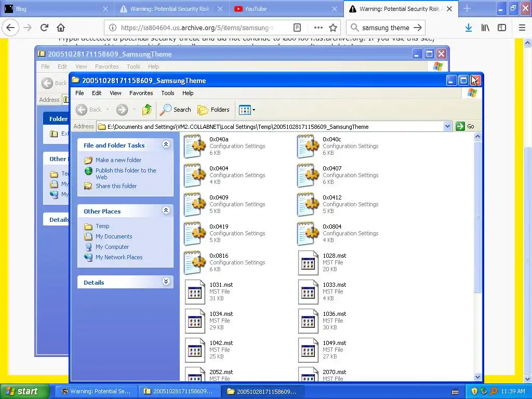This screenshot has width=532, height=399.
Task: Select the 0x0409 configuration file icon
Action: pyautogui.click(x=195, y=205)
